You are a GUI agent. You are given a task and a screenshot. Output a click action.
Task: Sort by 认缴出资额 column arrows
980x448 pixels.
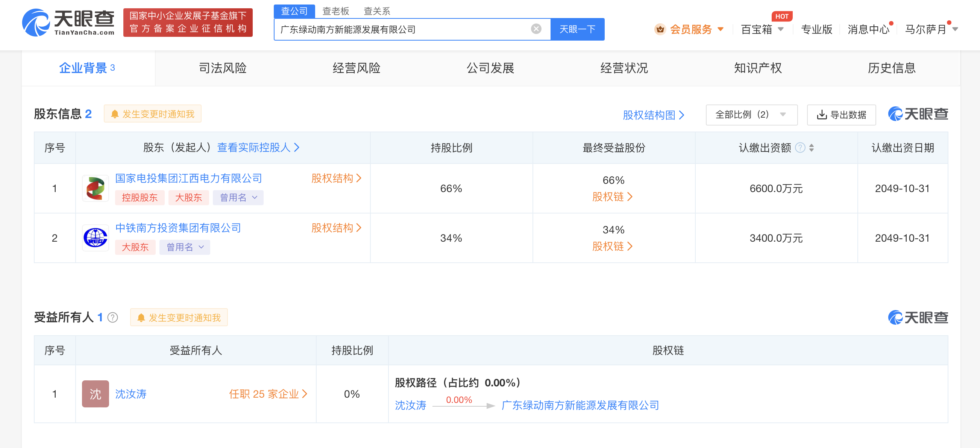[812, 148]
